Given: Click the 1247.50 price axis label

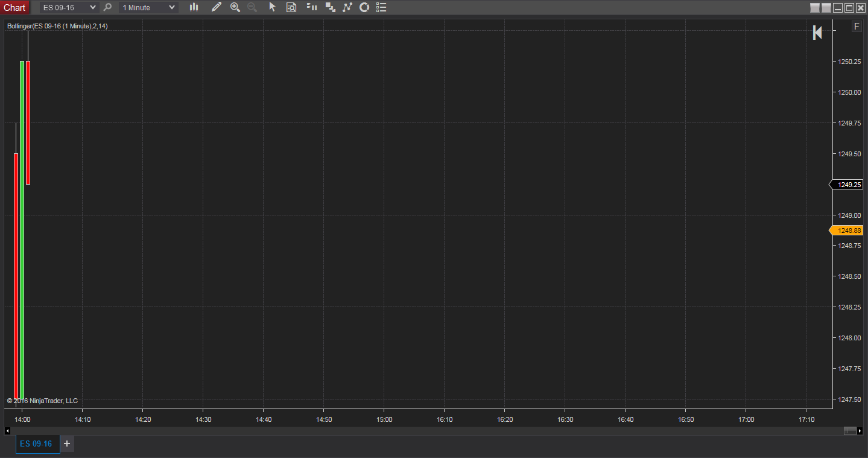Looking at the screenshot, I should [x=849, y=399].
